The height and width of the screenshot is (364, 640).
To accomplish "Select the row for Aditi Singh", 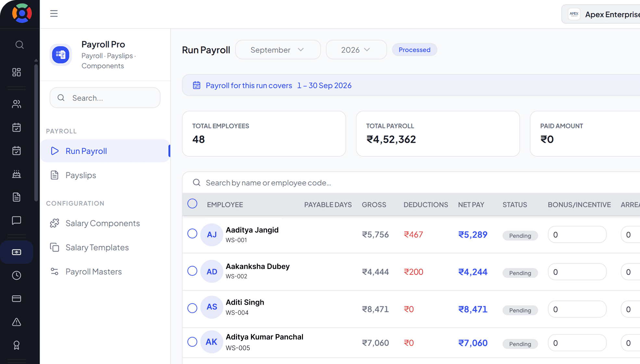I will (192, 308).
